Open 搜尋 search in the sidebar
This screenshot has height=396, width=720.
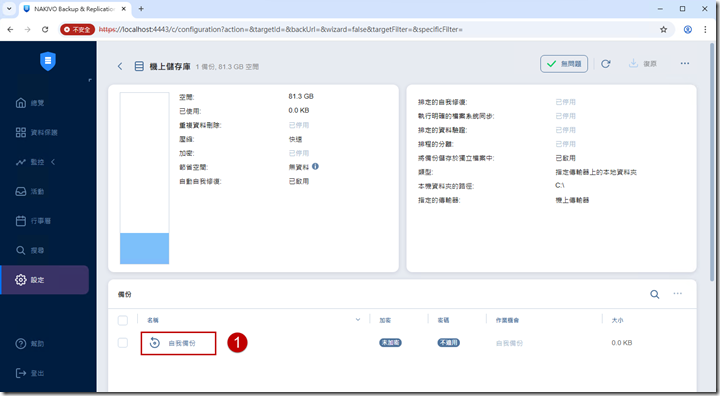pyautogui.click(x=30, y=250)
